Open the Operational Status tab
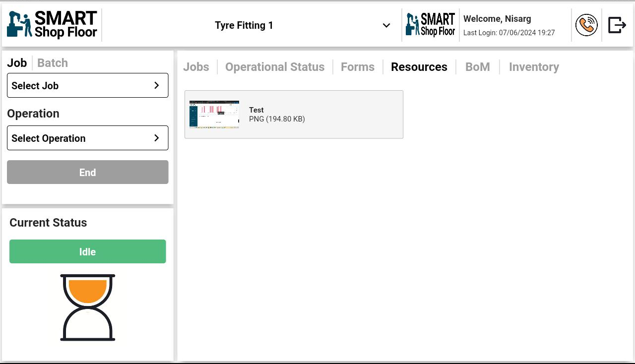Screen dimensions: 635x364 pyautogui.click(x=275, y=67)
